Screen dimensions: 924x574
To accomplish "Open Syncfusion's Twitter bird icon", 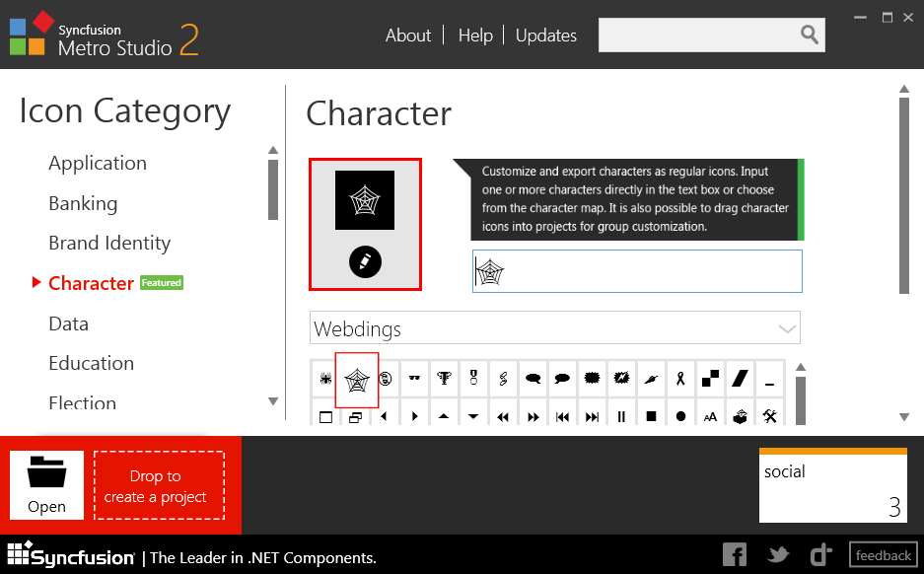I will pyautogui.click(x=778, y=554).
